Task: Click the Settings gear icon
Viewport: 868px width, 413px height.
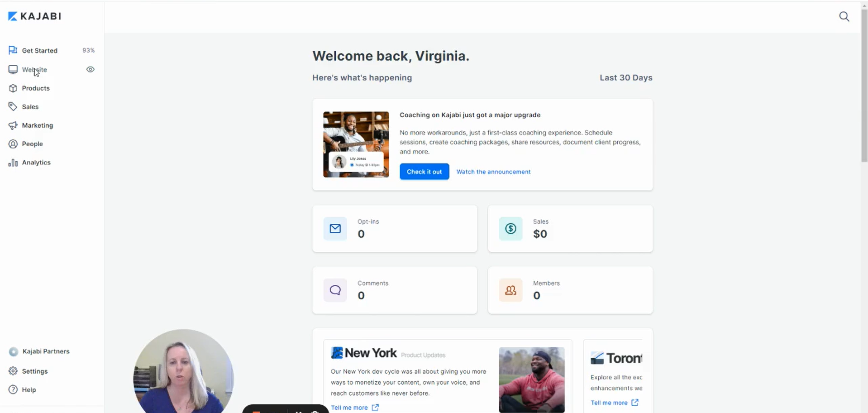Action: (x=13, y=371)
